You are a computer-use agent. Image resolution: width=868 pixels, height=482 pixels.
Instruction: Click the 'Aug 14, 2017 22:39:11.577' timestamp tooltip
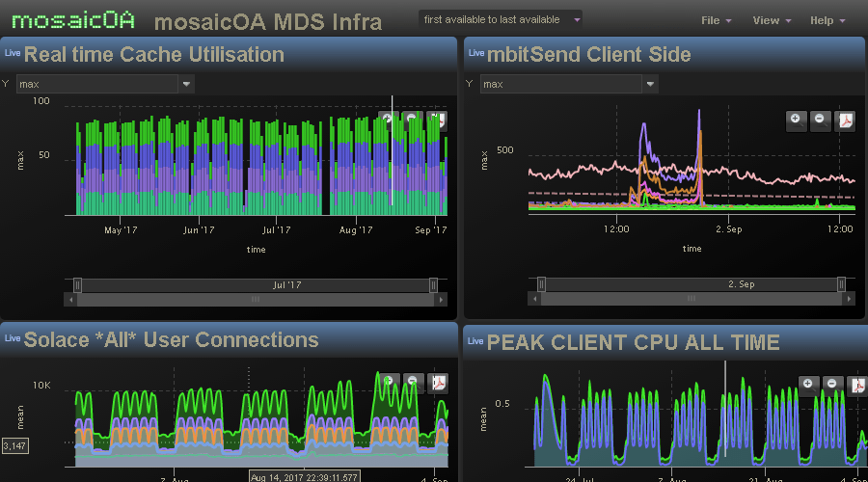tap(304, 476)
